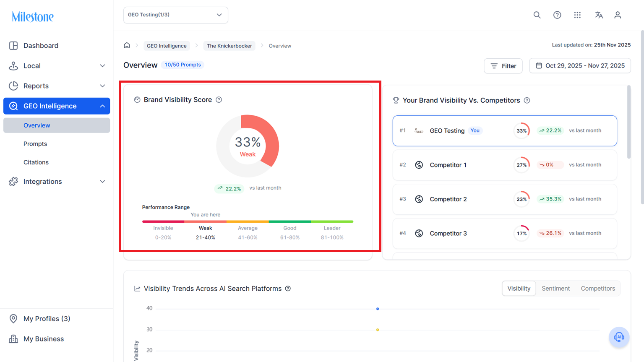Open the apps grid icon
The height and width of the screenshot is (362, 644).
click(x=577, y=15)
